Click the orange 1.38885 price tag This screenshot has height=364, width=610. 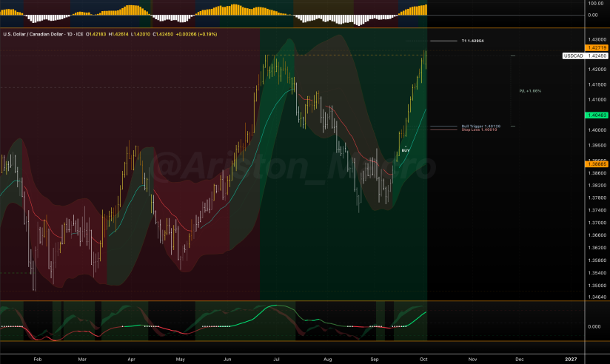tap(597, 164)
